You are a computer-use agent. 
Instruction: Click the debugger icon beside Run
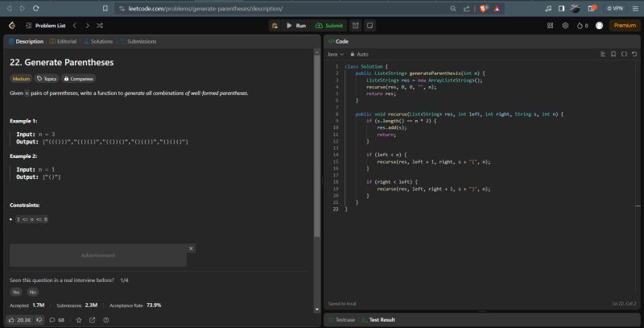point(275,26)
